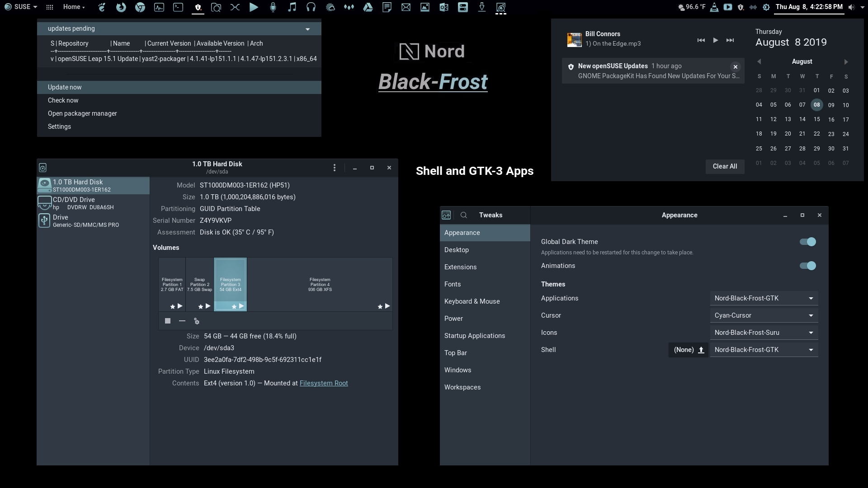This screenshot has width=868, height=488.
Task: Open the SUSE menu dropdown
Action: [21, 7]
